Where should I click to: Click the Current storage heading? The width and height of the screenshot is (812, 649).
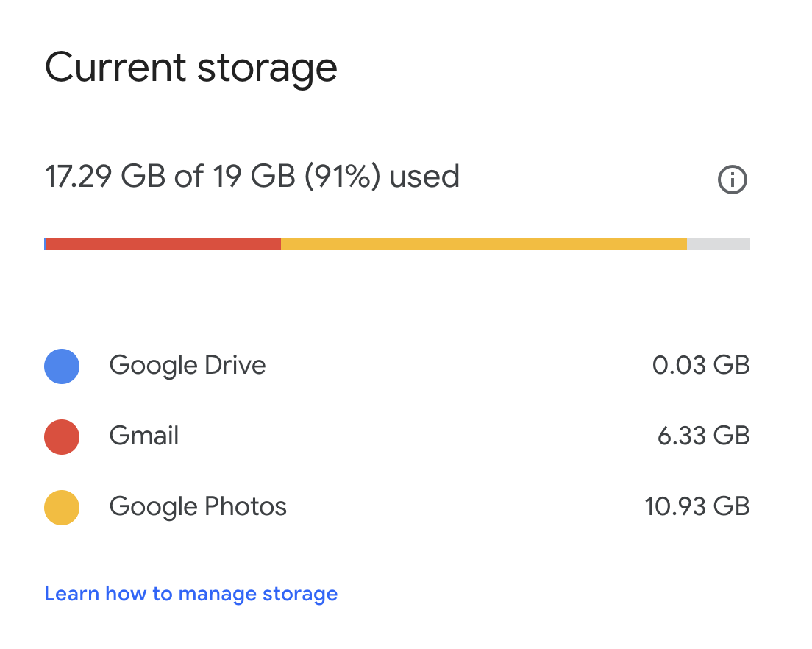click(x=190, y=67)
